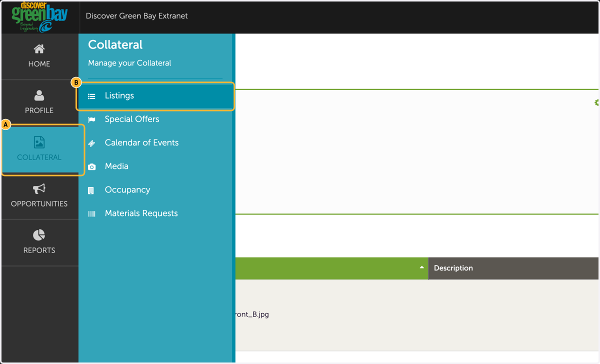Go to the HOME label
The height and width of the screenshot is (364, 600).
click(x=39, y=64)
